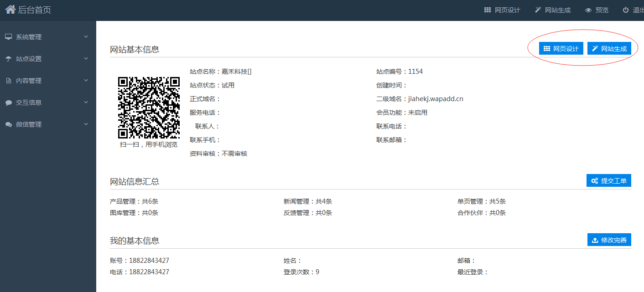644x292 pixels.
Task: Expand the 站点设置 chevron arrow
Action: (x=86, y=58)
